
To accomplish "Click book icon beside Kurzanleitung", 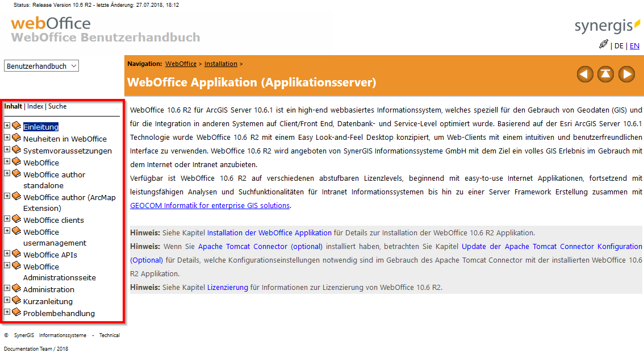I will (16, 300).
